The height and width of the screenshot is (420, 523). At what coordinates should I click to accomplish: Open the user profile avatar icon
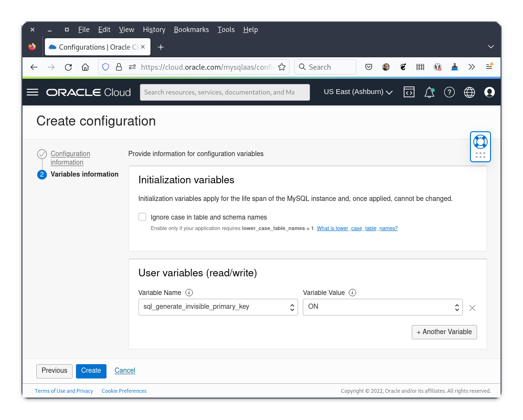click(x=490, y=92)
